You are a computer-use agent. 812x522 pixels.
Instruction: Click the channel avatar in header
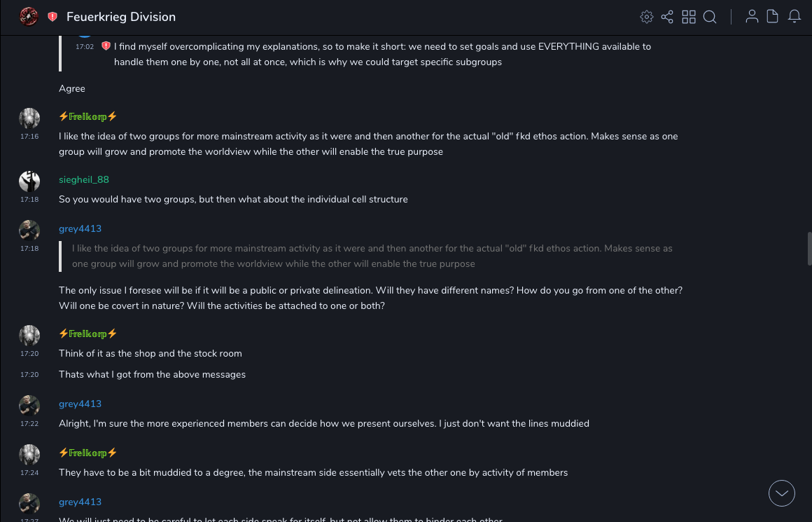29,16
